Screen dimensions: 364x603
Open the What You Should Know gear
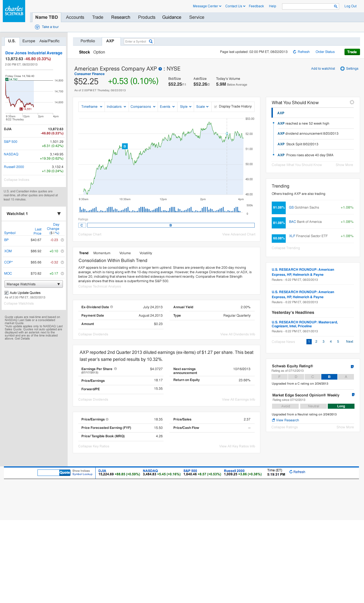[x=352, y=102]
